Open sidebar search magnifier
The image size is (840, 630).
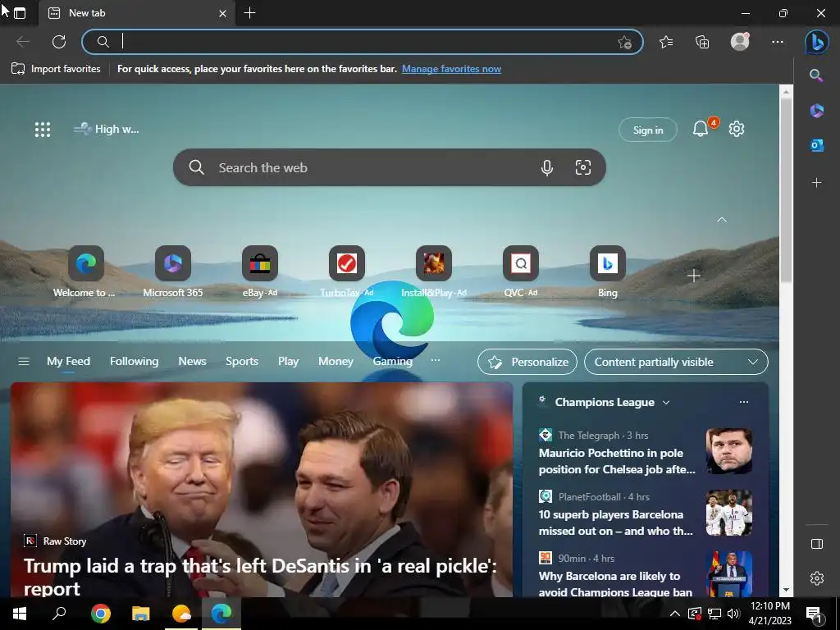816,75
